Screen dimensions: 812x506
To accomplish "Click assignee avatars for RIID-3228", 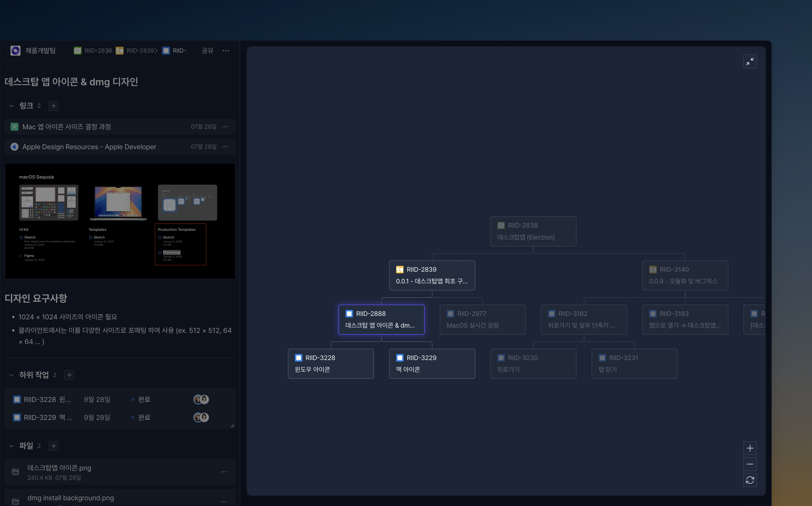I will (x=201, y=399).
